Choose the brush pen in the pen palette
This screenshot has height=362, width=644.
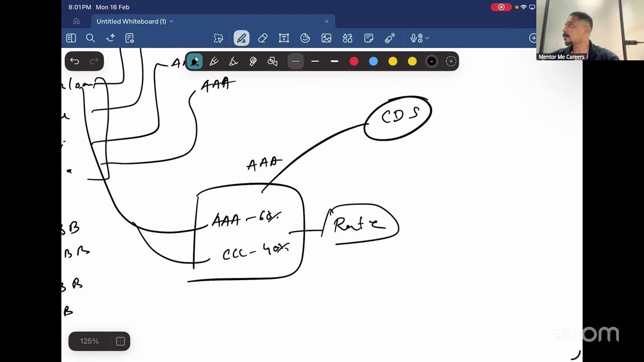(x=214, y=61)
